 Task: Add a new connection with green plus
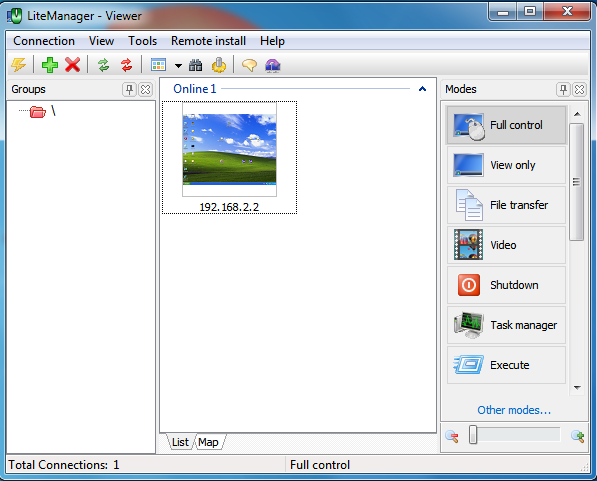[x=50, y=65]
